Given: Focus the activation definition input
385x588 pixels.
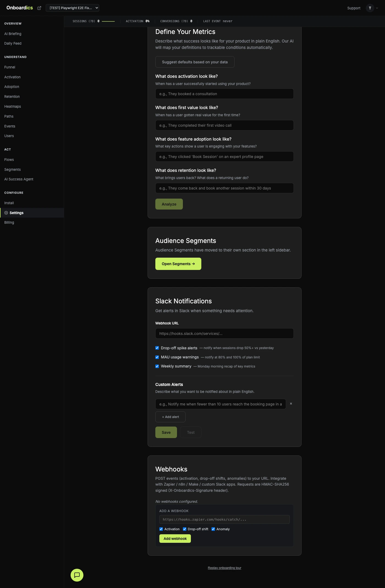Looking at the screenshot, I should pyautogui.click(x=224, y=94).
